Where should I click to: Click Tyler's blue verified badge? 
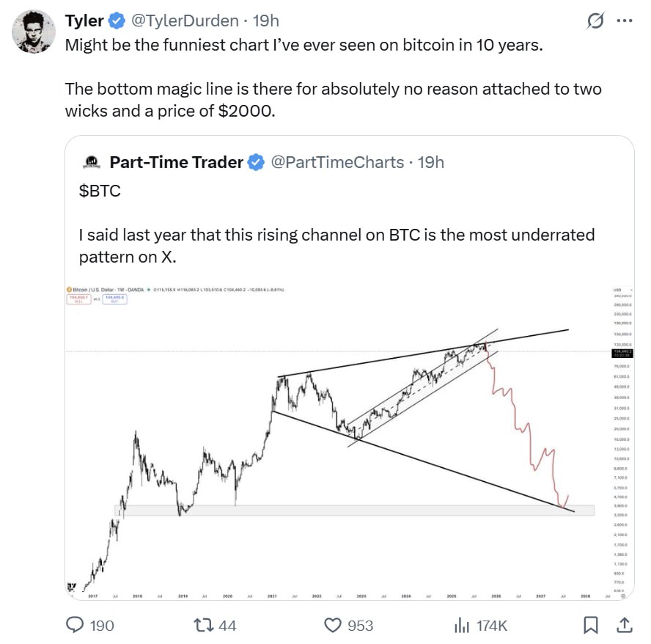click(x=117, y=21)
